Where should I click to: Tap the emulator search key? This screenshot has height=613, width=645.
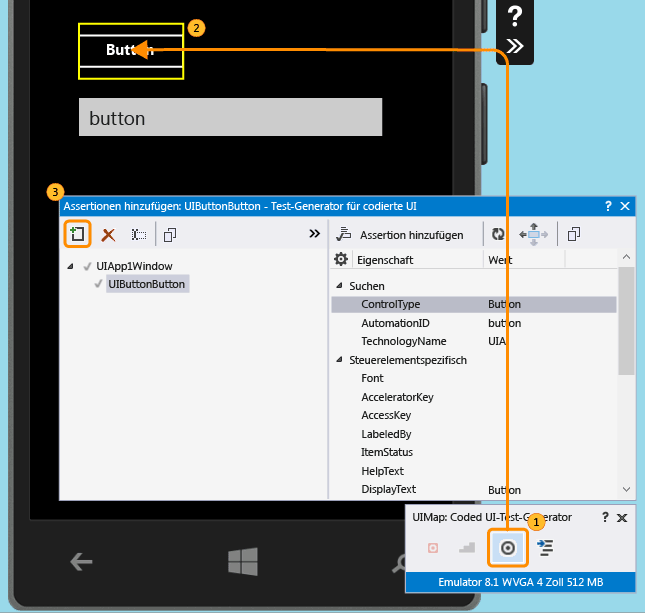pyautogui.click(x=398, y=564)
